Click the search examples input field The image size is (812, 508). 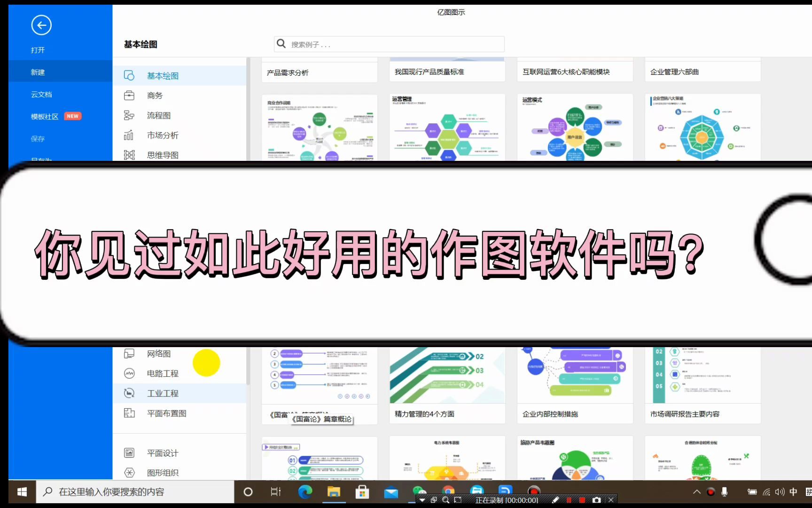(389, 44)
